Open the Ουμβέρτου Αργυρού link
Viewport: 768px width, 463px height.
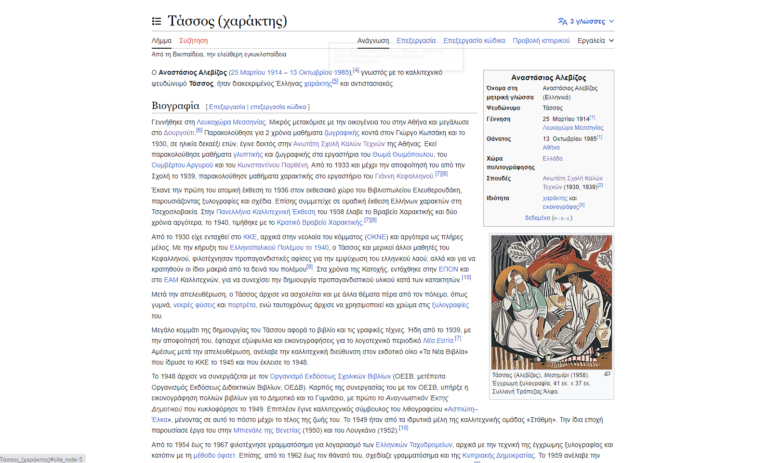182,165
